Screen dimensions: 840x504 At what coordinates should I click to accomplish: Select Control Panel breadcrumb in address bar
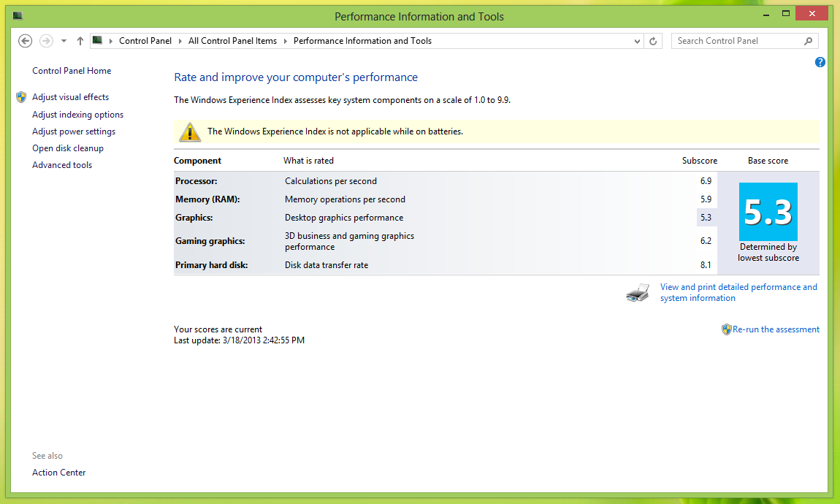tap(145, 41)
